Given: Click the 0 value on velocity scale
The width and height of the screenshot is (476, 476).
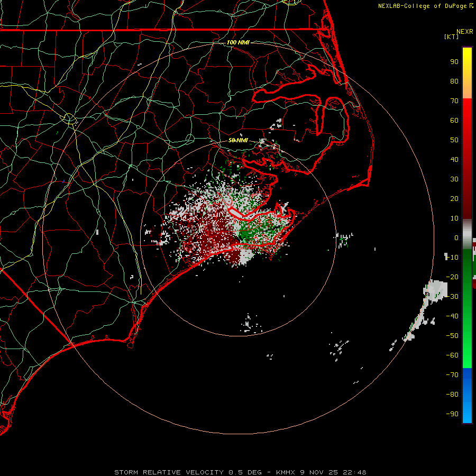Looking at the screenshot, I should click(x=456, y=238).
